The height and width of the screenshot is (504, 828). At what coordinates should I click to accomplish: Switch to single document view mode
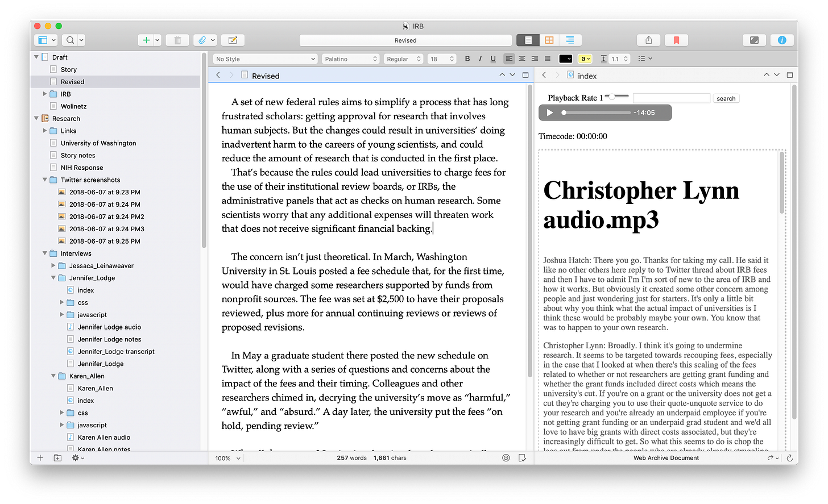528,40
